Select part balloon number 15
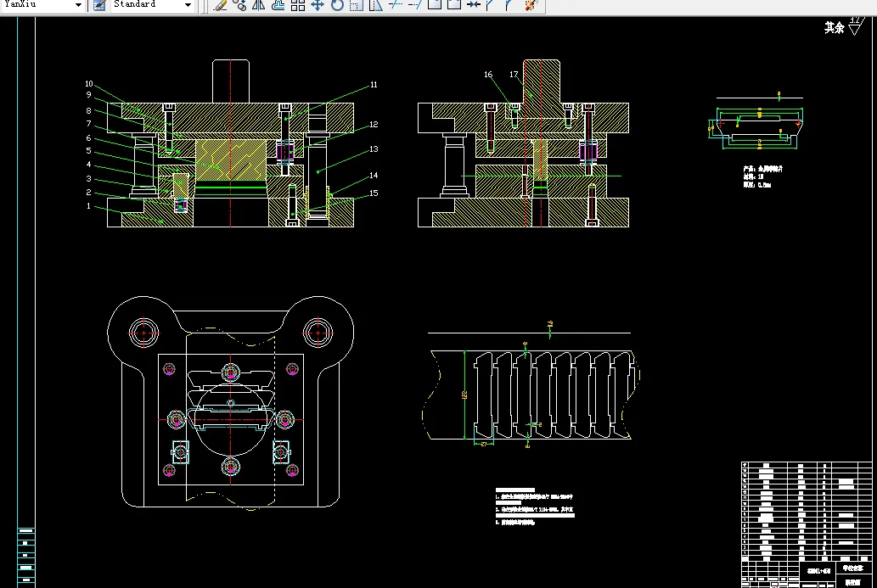Viewport: 877px width, 588px height. tap(374, 193)
